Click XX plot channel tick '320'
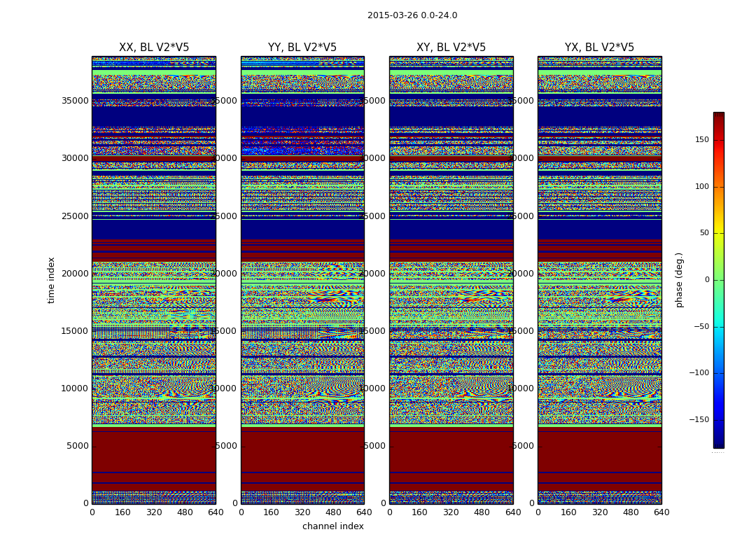735x560 pixels. click(154, 512)
